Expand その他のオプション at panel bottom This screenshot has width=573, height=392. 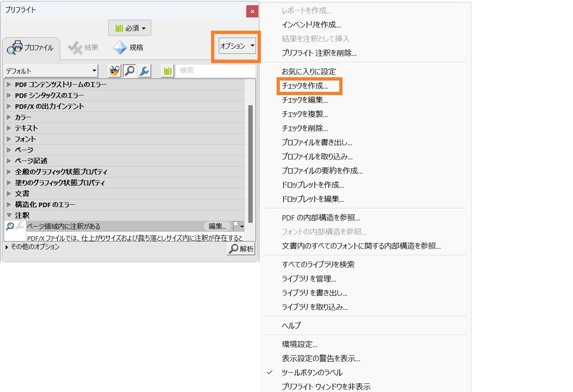tap(36, 246)
